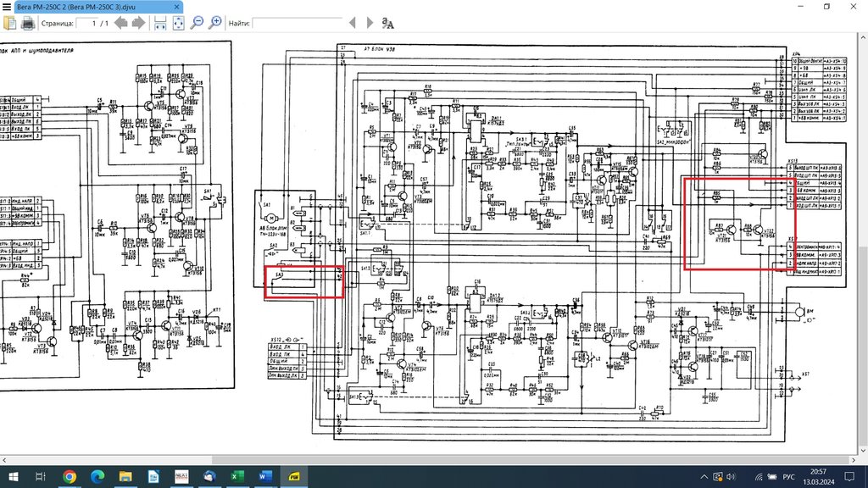Go to previous page arrow
Screen dimensions: 868x488
click(120, 23)
